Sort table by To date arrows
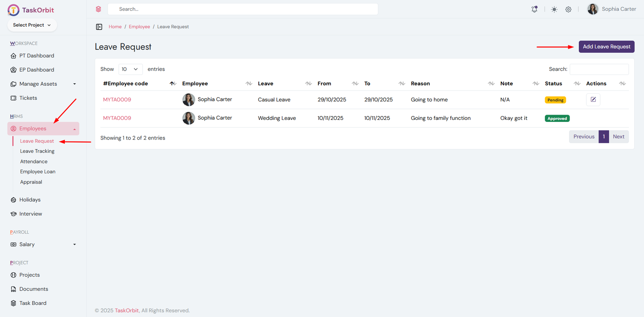The height and width of the screenshot is (317, 644). [402, 83]
